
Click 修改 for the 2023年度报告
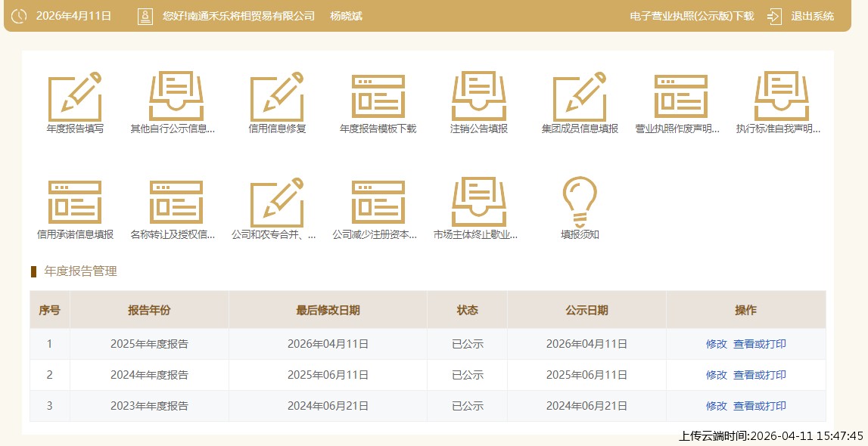click(x=716, y=406)
